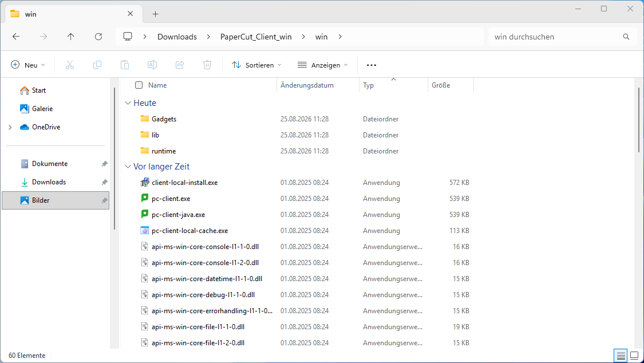This screenshot has height=363, width=644.
Task: Open the Anzeigen dropdown
Action: pyautogui.click(x=322, y=65)
